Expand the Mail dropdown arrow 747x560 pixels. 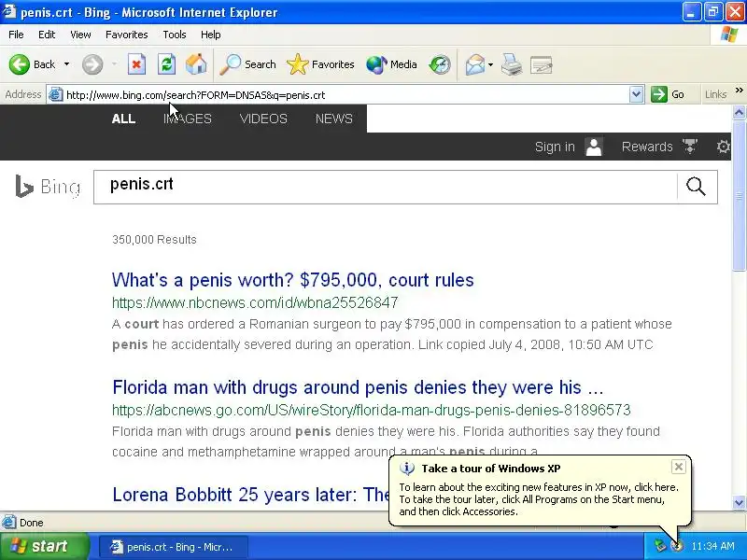491,64
